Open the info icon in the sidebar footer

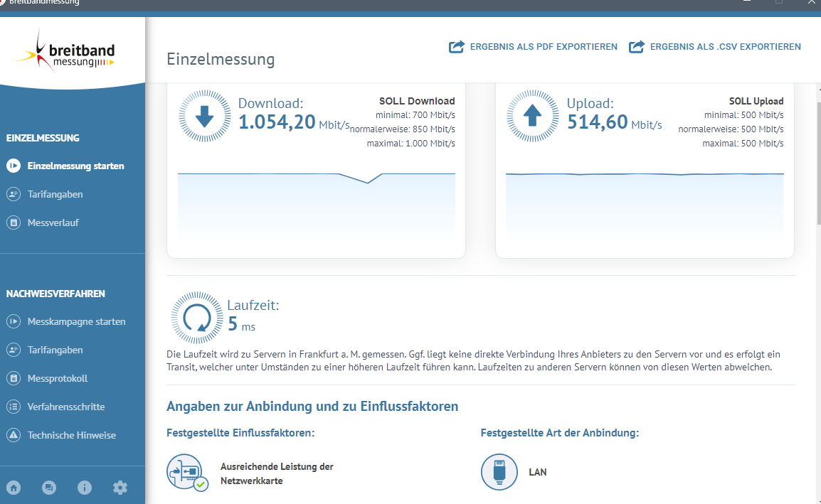[x=84, y=488]
